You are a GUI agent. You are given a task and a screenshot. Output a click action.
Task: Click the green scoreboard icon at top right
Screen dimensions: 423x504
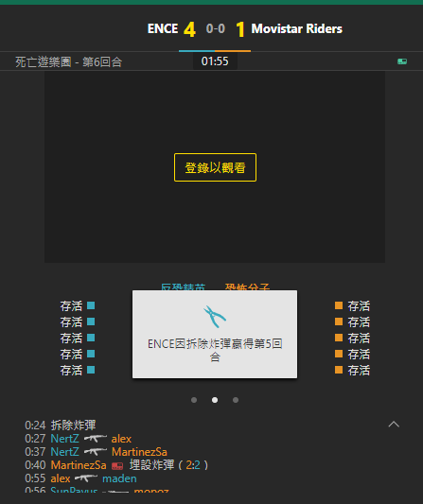click(x=402, y=61)
